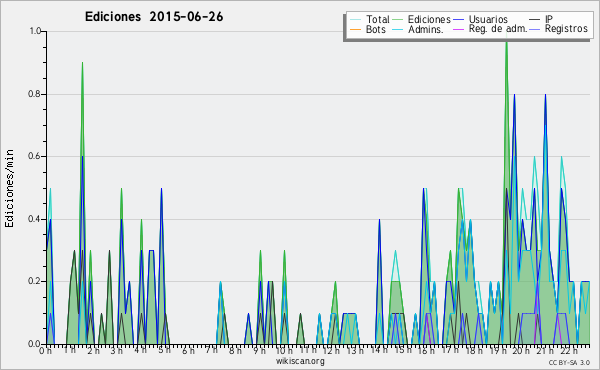This screenshot has height=370, width=600.
Task: Click the '8 h' x-axis label
Action: tap(235, 350)
